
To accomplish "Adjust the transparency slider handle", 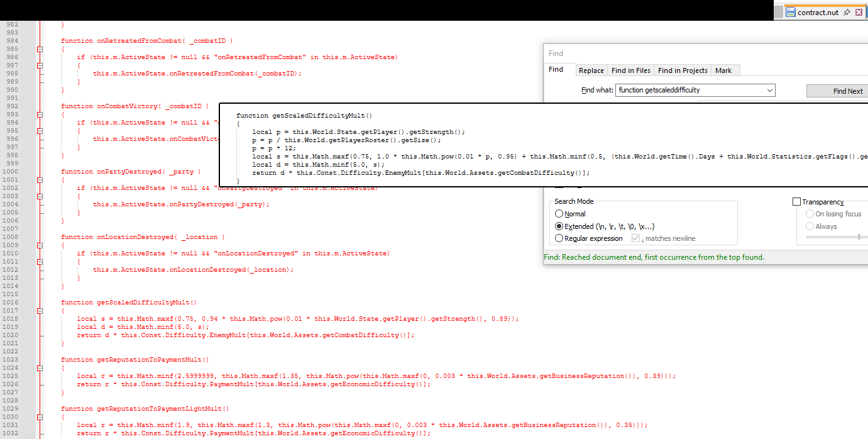I will (x=859, y=237).
